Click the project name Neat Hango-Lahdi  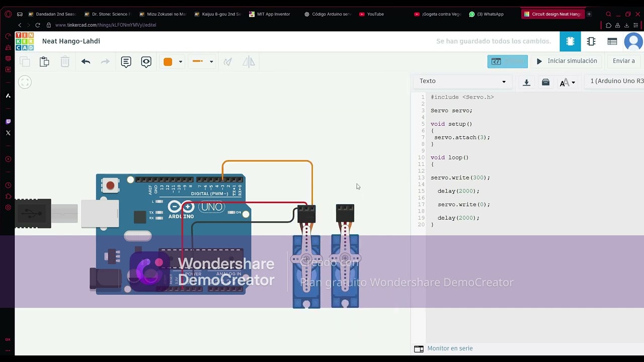pos(71,41)
